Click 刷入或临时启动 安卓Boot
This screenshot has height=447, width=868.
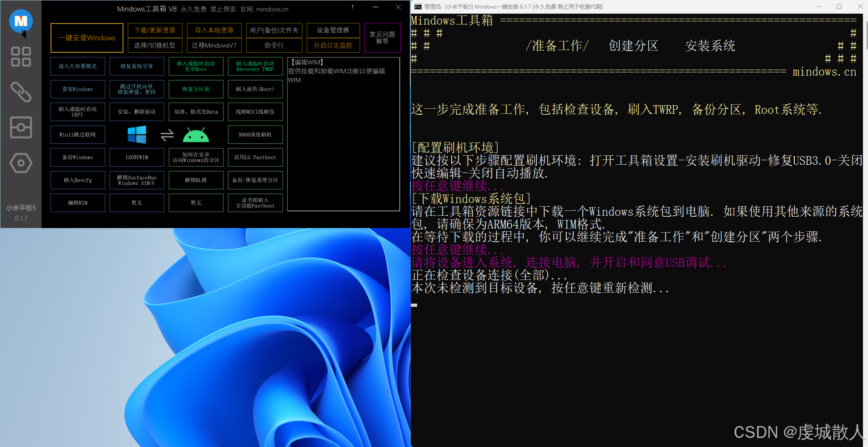click(196, 66)
